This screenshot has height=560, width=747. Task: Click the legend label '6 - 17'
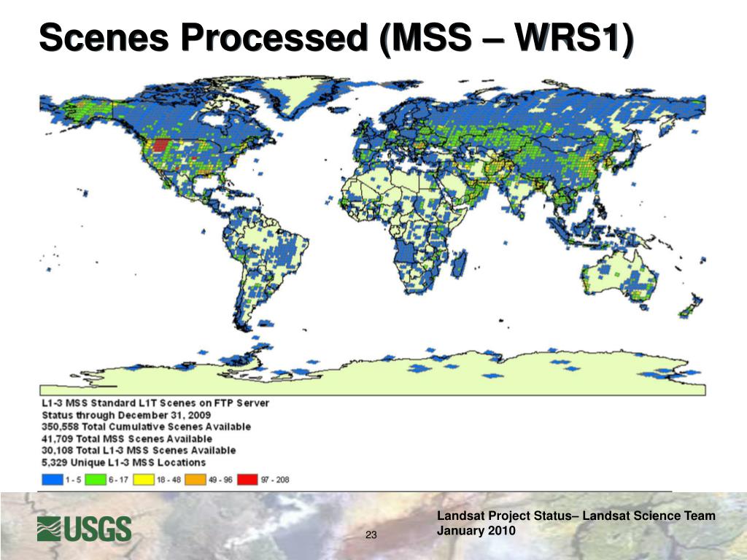coord(118,480)
